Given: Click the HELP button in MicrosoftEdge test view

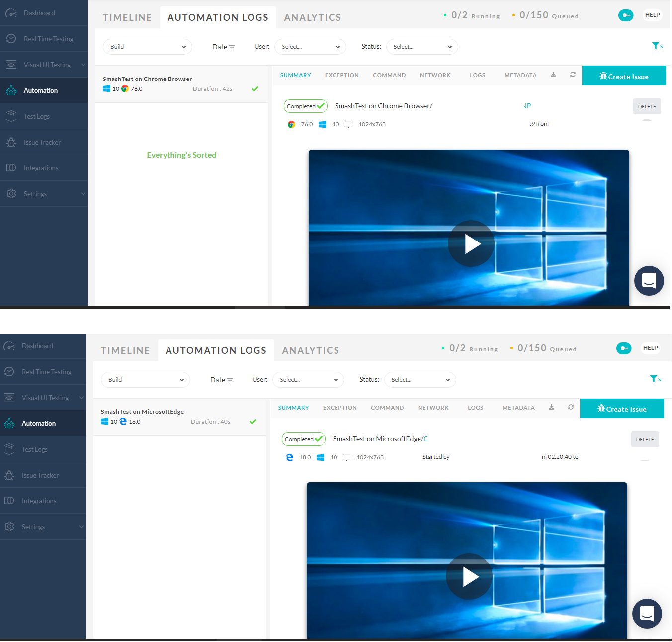Looking at the screenshot, I should point(651,348).
